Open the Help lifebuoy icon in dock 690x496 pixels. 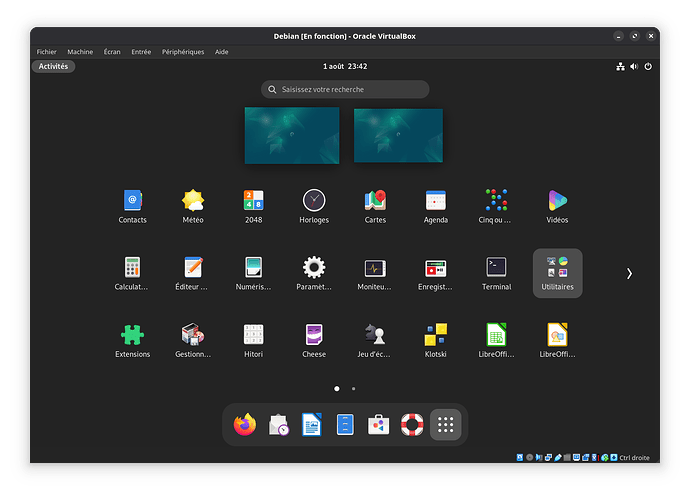coord(412,425)
